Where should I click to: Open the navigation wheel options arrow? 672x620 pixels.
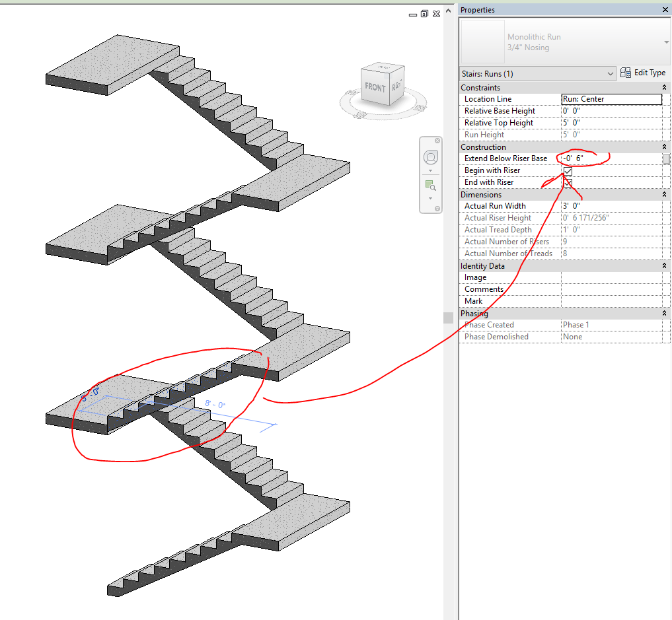click(431, 170)
